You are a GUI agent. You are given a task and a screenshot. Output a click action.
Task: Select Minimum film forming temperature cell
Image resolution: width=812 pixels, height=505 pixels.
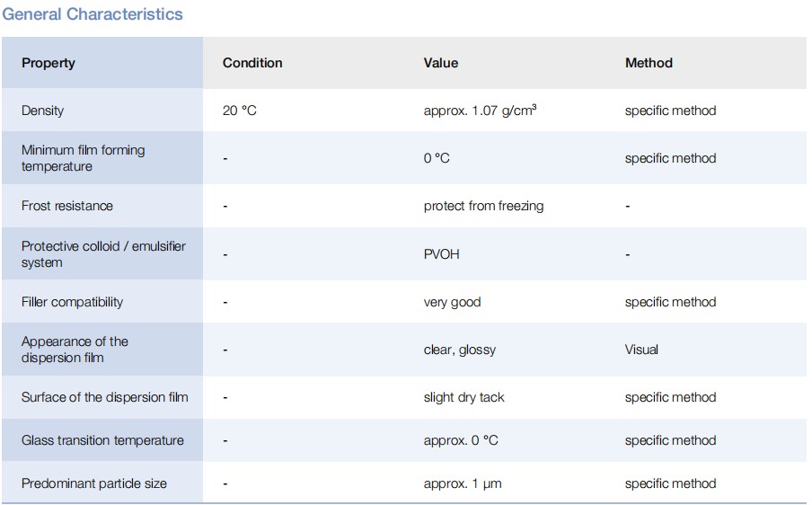pos(83,158)
